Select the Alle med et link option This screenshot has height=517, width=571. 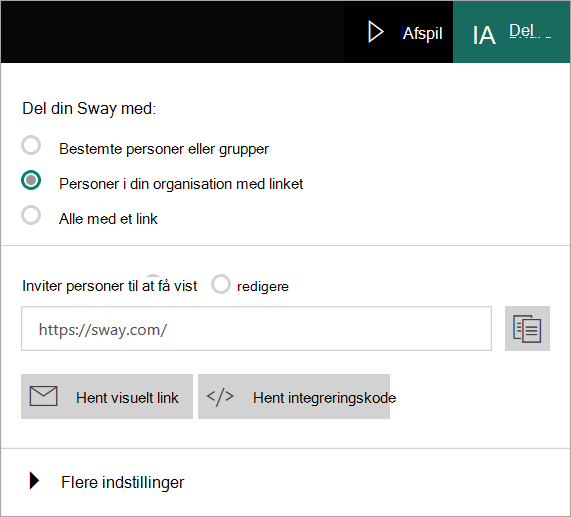(x=31, y=215)
